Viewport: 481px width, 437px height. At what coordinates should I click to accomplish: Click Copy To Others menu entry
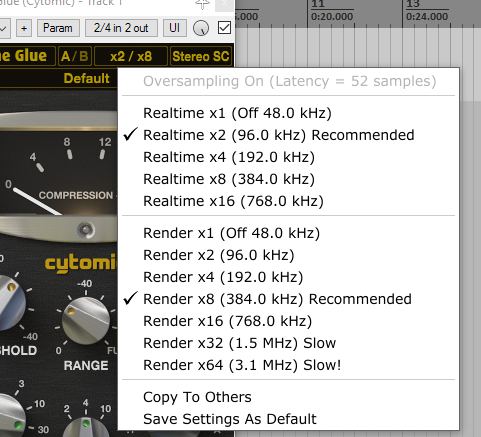[x=289, y=397]
